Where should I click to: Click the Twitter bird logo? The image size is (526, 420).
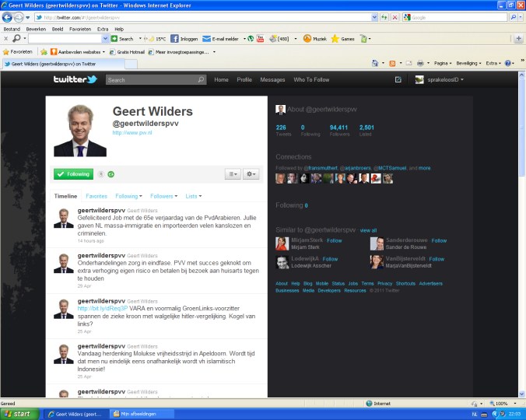point(75,79)
